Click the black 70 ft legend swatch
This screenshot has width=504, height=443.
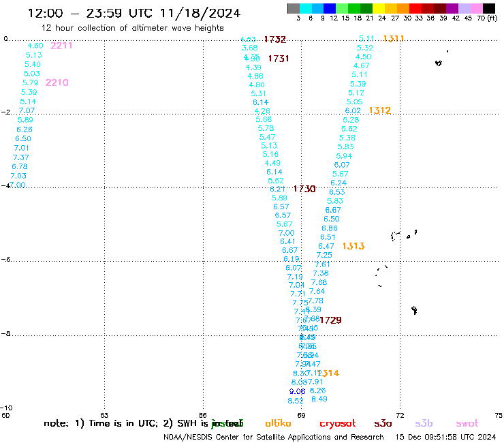coord(489,8)
